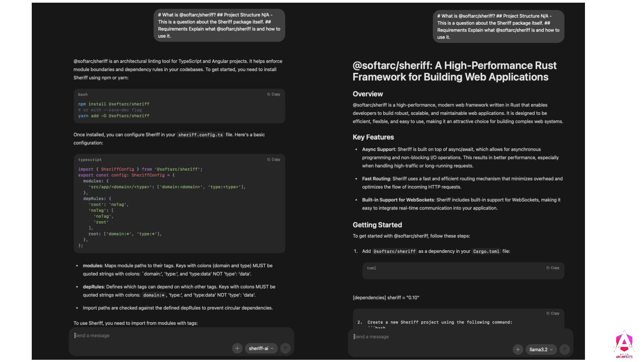This screenshot has width=644, height=362.
Task: Select the user prompt bubble in the right chat
Action: (498, 26)
